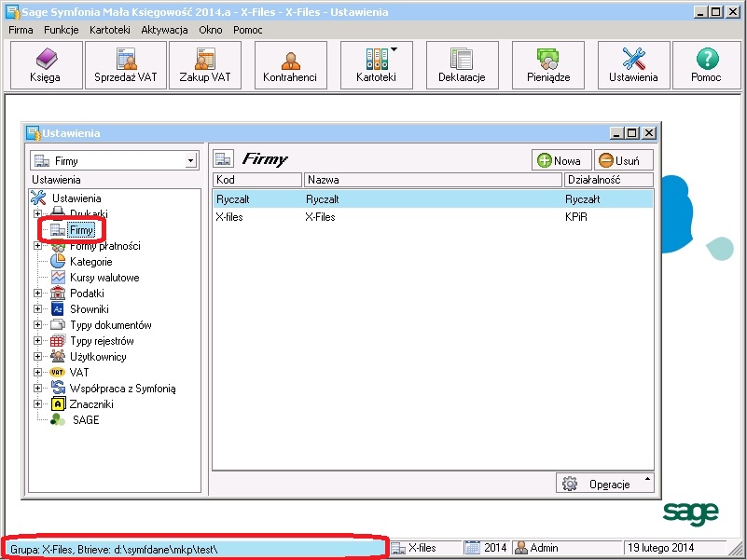Expand the Drukarki tree node
The height and width of the screenshot is (560, 747).
click(37, 213)
